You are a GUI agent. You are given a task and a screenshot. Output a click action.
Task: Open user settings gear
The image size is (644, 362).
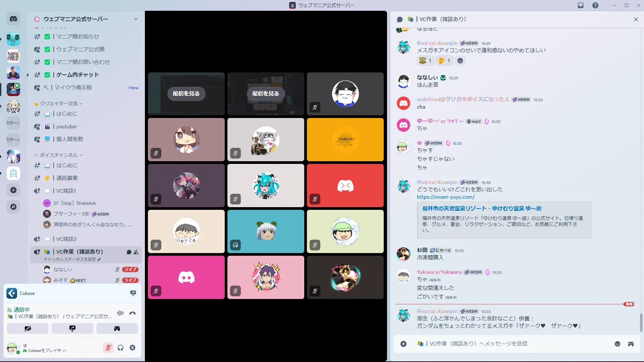coord(132,348)
